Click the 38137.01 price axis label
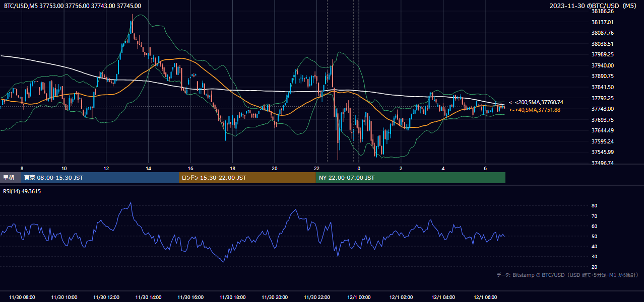644x302 pixels. pyautogui.click(x=603, y=22)
